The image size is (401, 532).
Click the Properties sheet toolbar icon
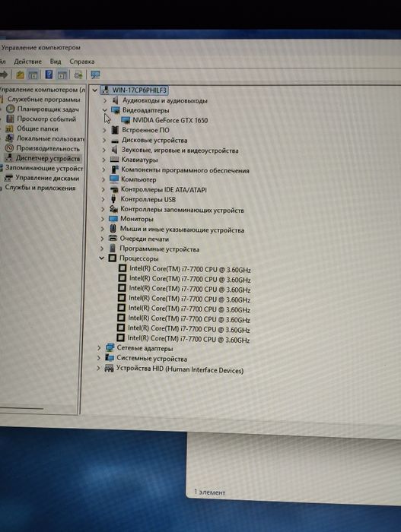(78, 75)
